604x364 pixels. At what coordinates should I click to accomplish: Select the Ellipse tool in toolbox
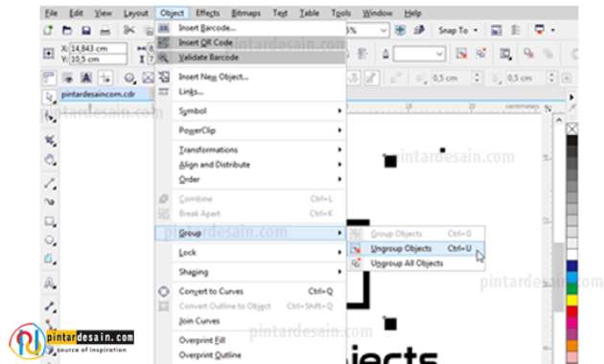tap(49, 240)
